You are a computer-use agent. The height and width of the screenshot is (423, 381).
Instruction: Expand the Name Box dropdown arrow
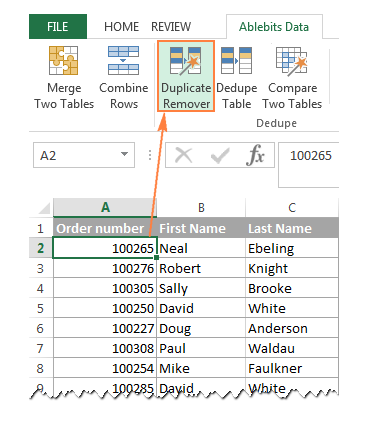click(x=124, y=154)
